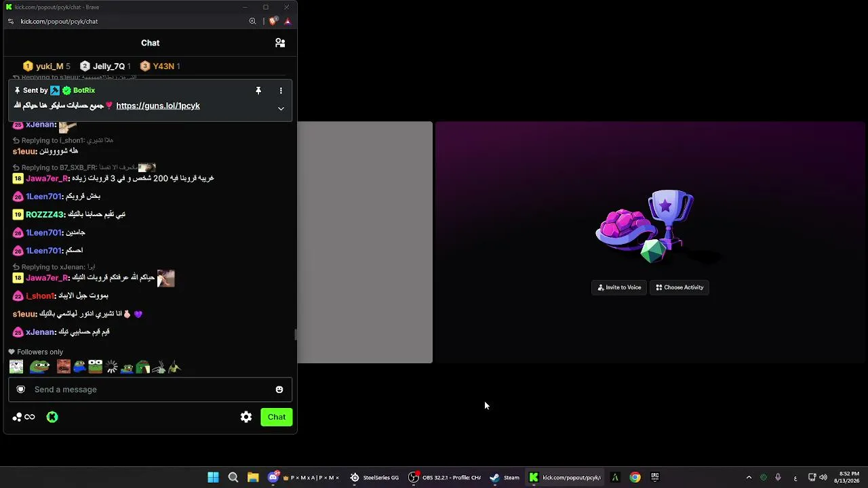Click the green Kick K icon
Screen dimensions: 868x488
[52, 417]
